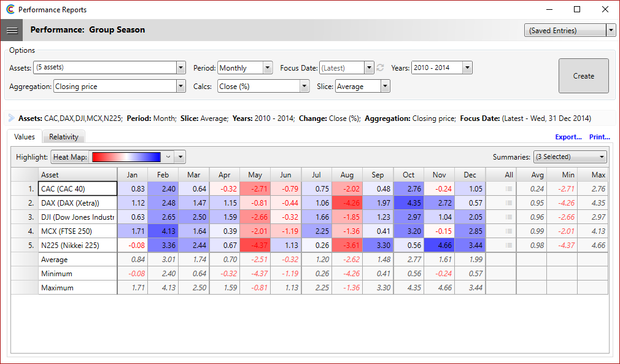620x364 pixels.
Task: Open the hamburger menu in header
Action: point(12,29)
